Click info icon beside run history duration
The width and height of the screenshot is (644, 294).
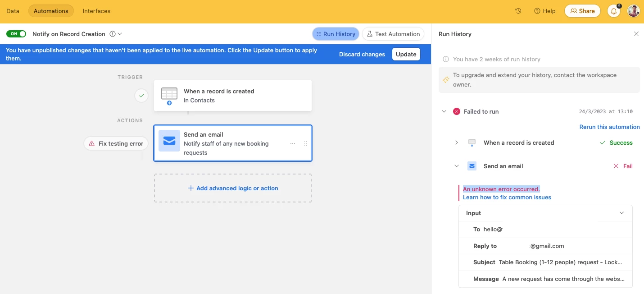446,59
